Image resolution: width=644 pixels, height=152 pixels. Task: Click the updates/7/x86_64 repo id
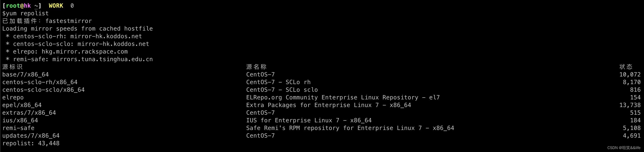point(31,136)
